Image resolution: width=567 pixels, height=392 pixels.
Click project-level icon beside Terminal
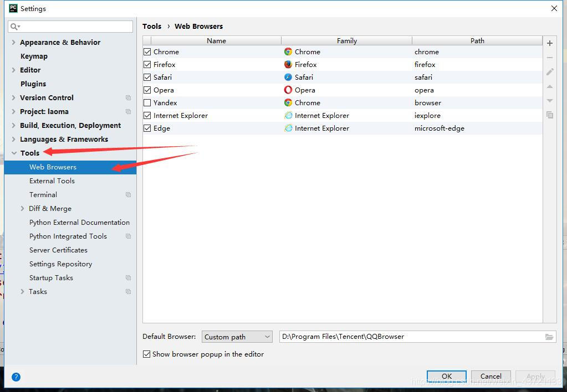point(128,194)
